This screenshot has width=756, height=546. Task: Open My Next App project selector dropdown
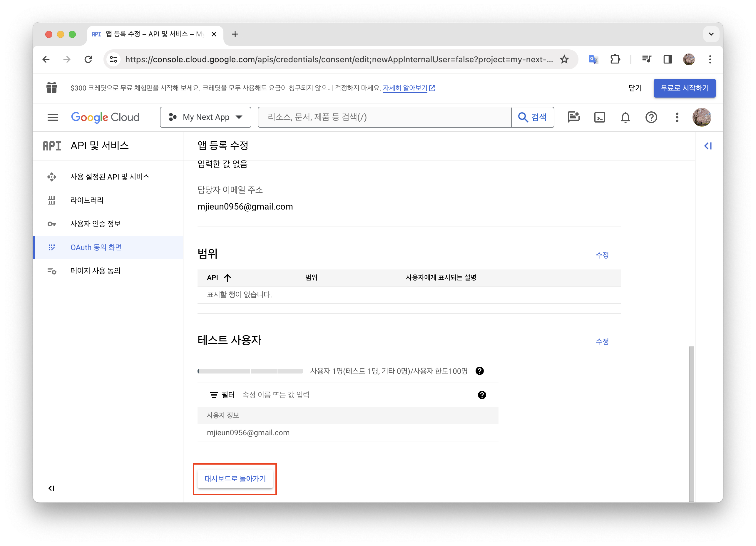point(205,117)
